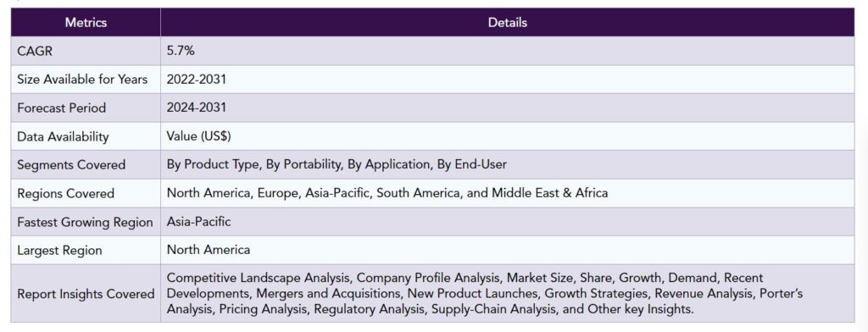Screen dimensions: 868x332
Task: Select the Segments Covered label
Action: [x=71, y=165]
